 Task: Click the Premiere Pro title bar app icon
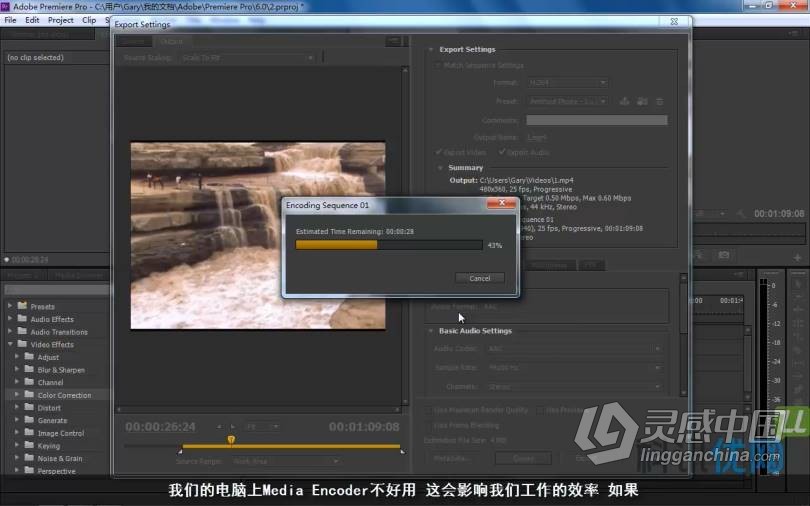click(x=5, y=6)
